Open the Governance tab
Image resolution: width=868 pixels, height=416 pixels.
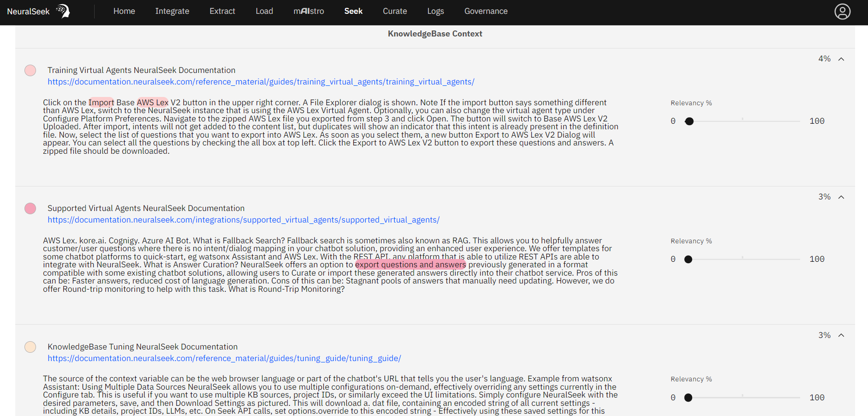point(486,11)
